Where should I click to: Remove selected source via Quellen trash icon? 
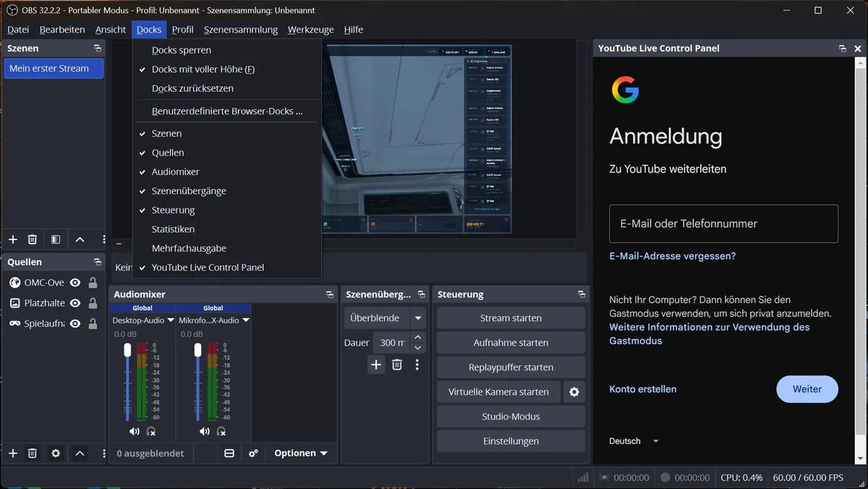pyautogui.click(x=33, y=454)
